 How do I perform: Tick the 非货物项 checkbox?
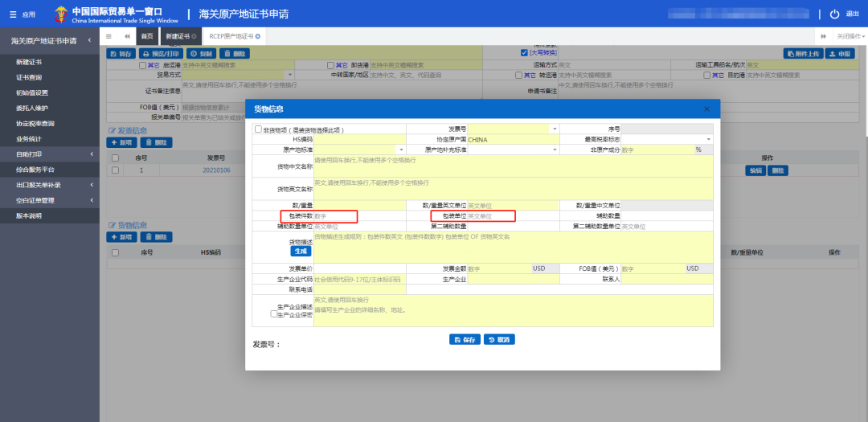pyautogui.click(x=258, y=129)
